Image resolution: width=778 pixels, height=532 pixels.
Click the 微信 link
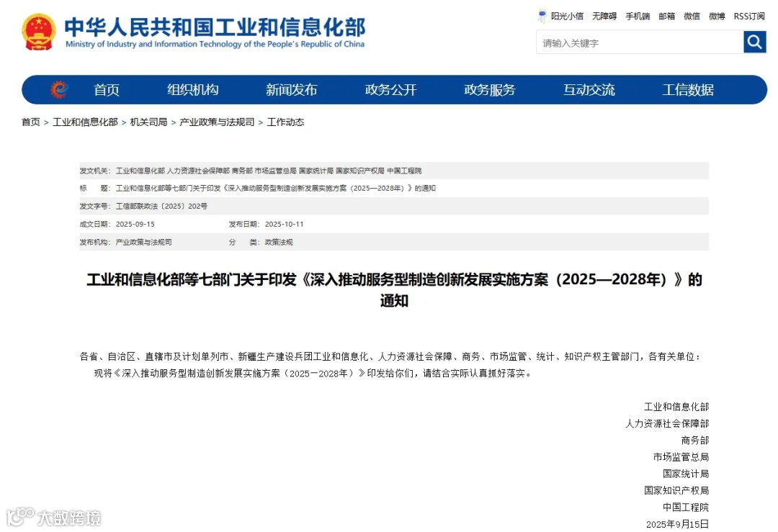point(692,17)
